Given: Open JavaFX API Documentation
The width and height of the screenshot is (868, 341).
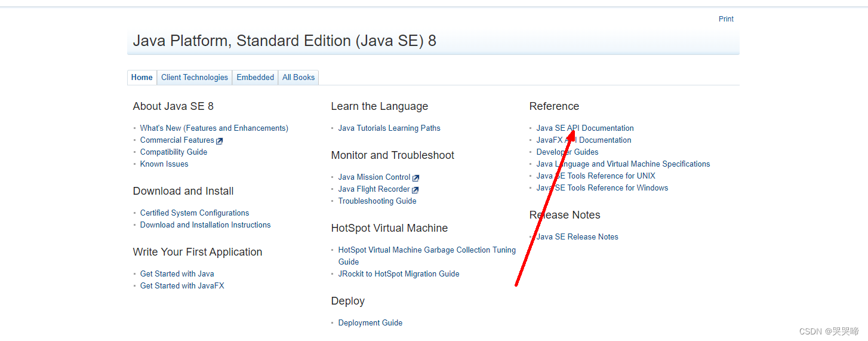Looking at the screenshot, I should click(584, 140).
